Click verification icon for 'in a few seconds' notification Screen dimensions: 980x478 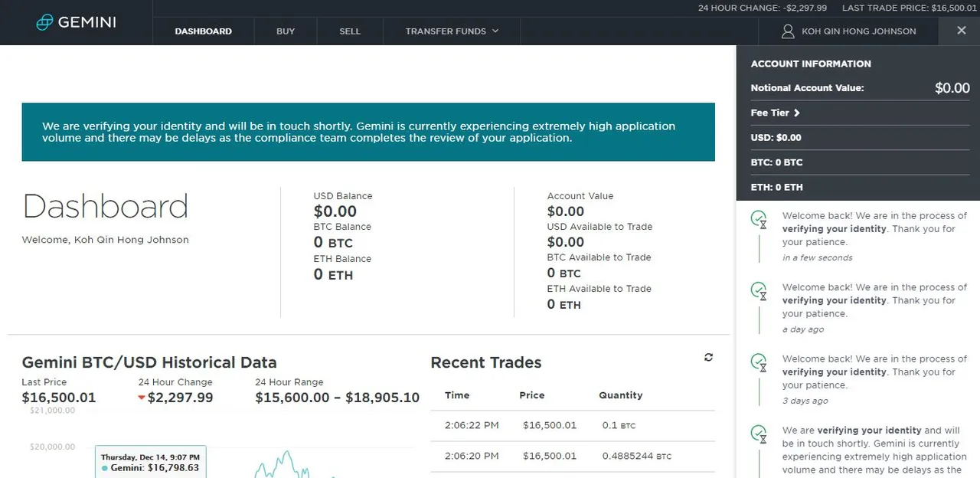click(x=759, y=220)
